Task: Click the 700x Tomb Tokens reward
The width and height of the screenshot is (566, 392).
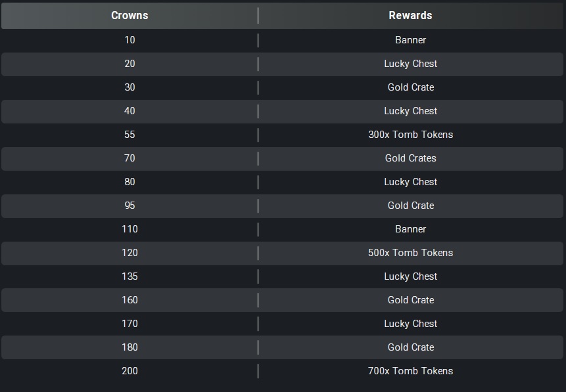Action: click(x=410, y=371)
